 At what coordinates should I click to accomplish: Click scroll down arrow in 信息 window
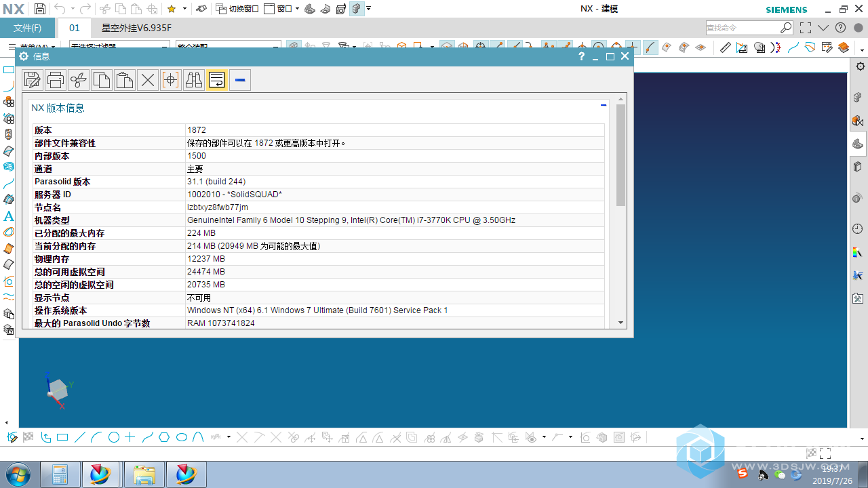point(621,323)
